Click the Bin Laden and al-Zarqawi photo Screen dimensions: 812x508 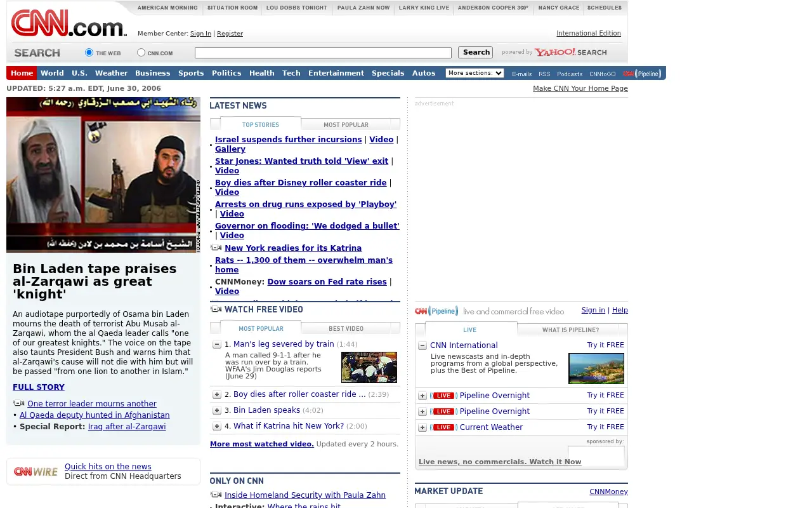103,175
